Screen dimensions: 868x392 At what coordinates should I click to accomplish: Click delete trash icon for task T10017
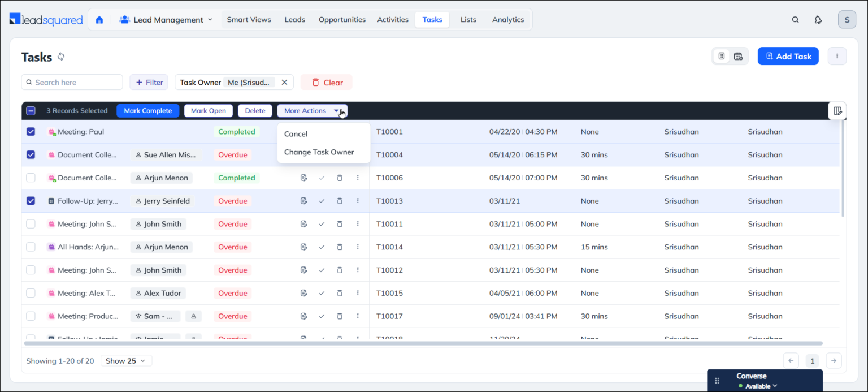[x=340, y=316]
